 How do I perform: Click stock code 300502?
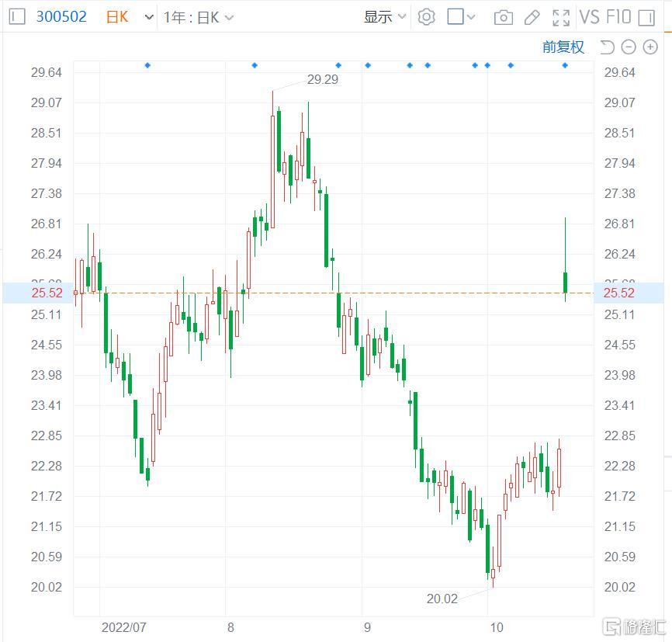[x=61, y=17]
